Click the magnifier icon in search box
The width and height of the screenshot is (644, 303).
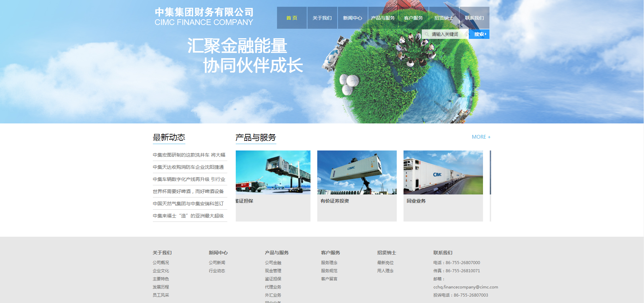pyautogui.click(x=427, y=34)
